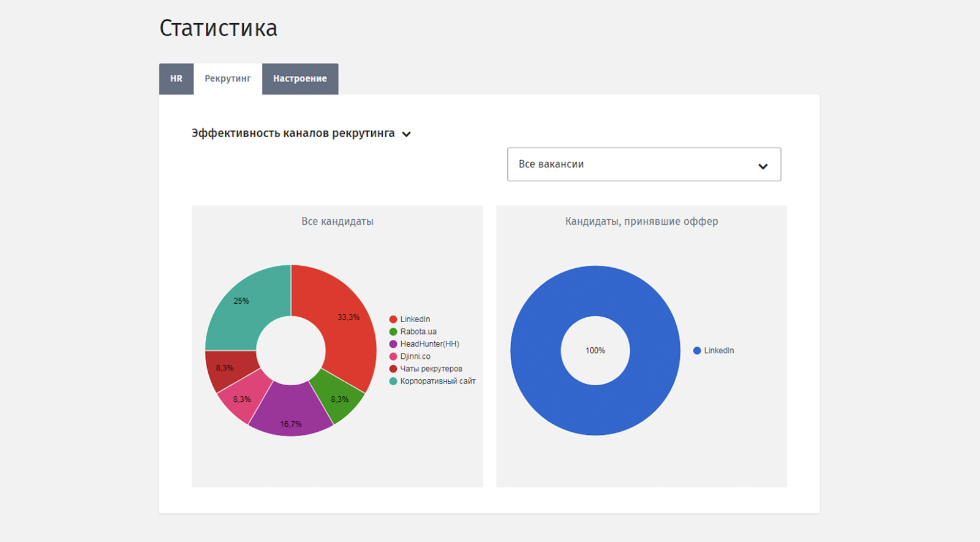Click red LinkedIn legend dot
980x542 pixels.
pyautogui.click(x=393, y=319)
